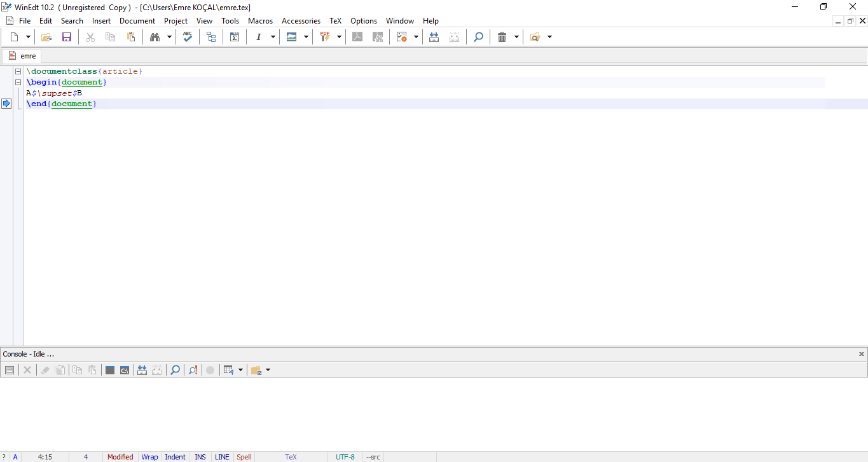Click the insert picture icon
The image size is (868, 462).
291,37
